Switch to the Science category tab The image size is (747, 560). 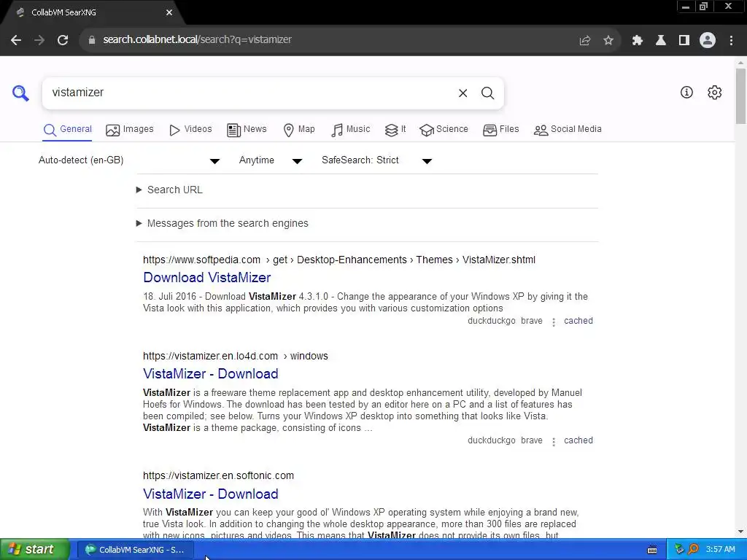pos(444,130)
